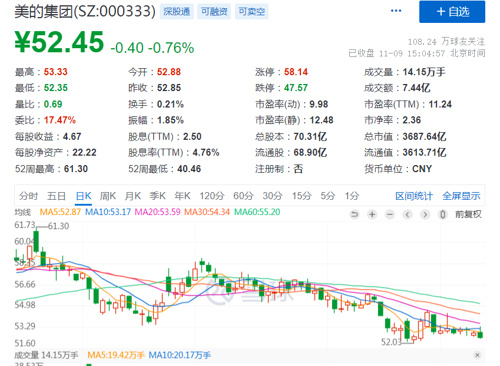The image size is (500, 366).
Task: Click the 52周最低 value 40.46
Action: click(x=189, y=169)
